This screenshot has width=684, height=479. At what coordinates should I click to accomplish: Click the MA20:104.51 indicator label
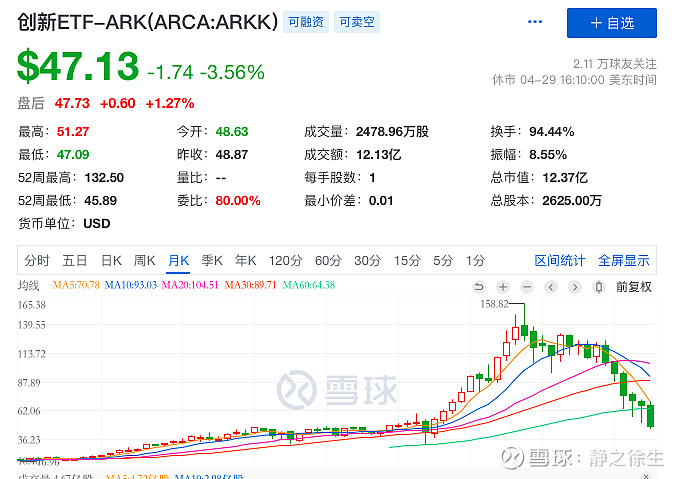click(x=190, y=285)
